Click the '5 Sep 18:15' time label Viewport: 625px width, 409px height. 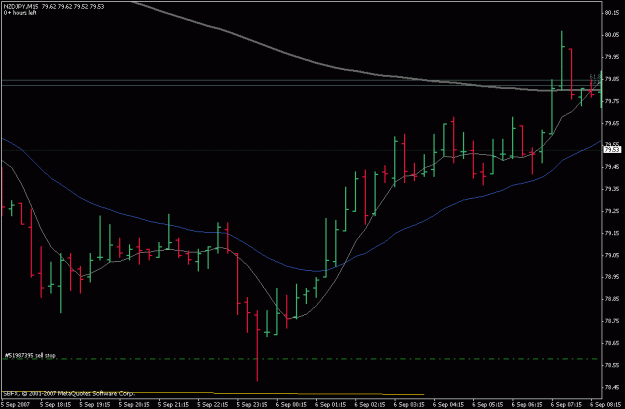click(55, 405)
